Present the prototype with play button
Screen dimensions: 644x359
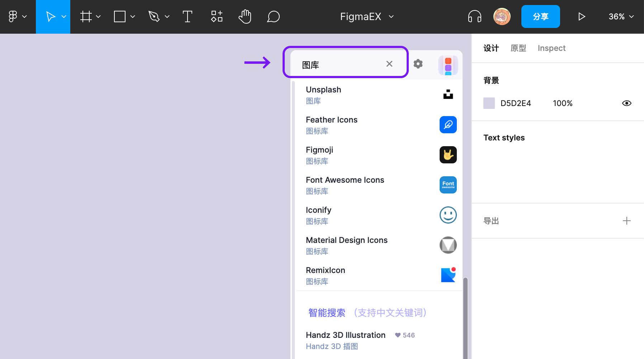582,16
